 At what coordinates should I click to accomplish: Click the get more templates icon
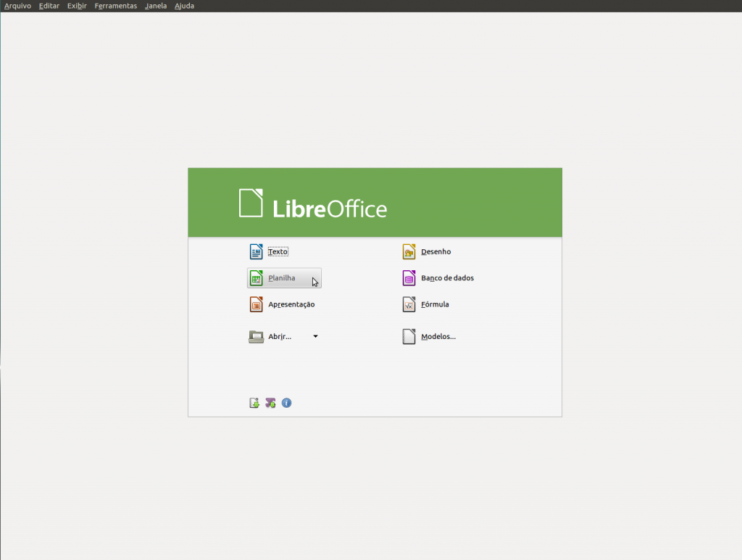click(254, 403)
